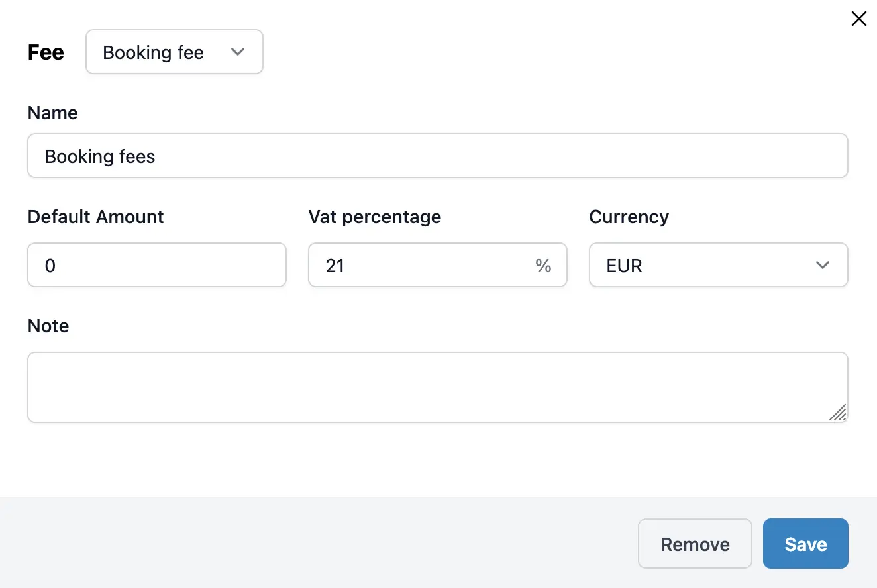
Task: Select the Vat percentage value 21
Action: (x=336, y=265)
